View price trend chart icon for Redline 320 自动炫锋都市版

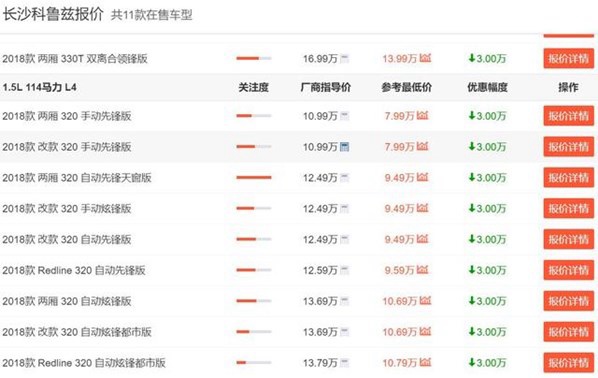[425, 362]
